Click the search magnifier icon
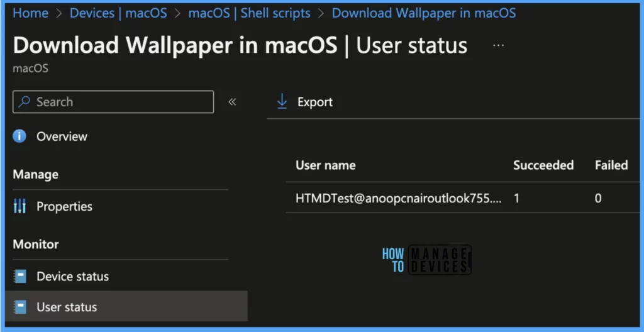 pos(25,102)
